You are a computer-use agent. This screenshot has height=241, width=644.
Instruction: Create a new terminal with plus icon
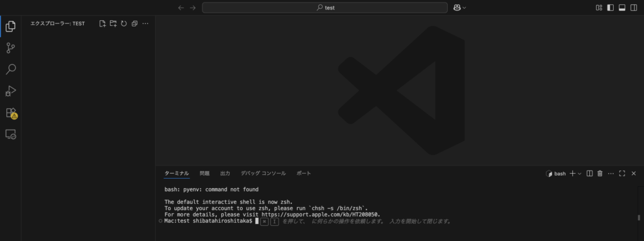tap(572, 174)
